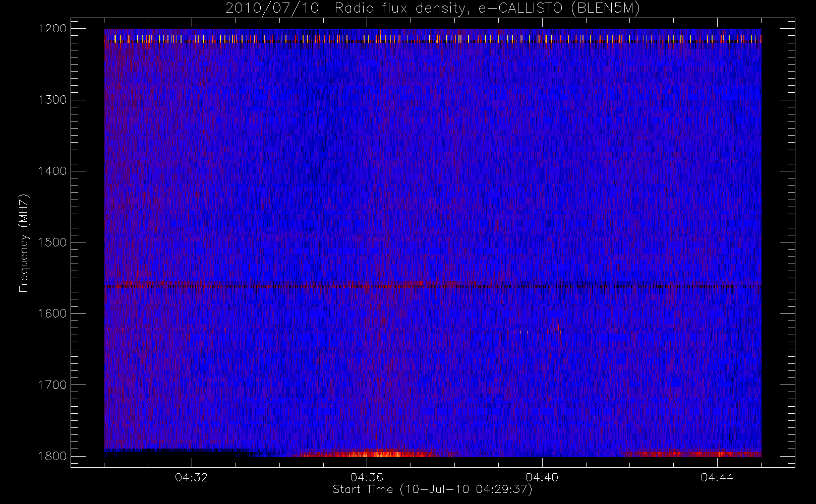Click the yellow-striped band near 1215 MHz
The width and height of the screenshot is (816, 504).
pos(433,38)
